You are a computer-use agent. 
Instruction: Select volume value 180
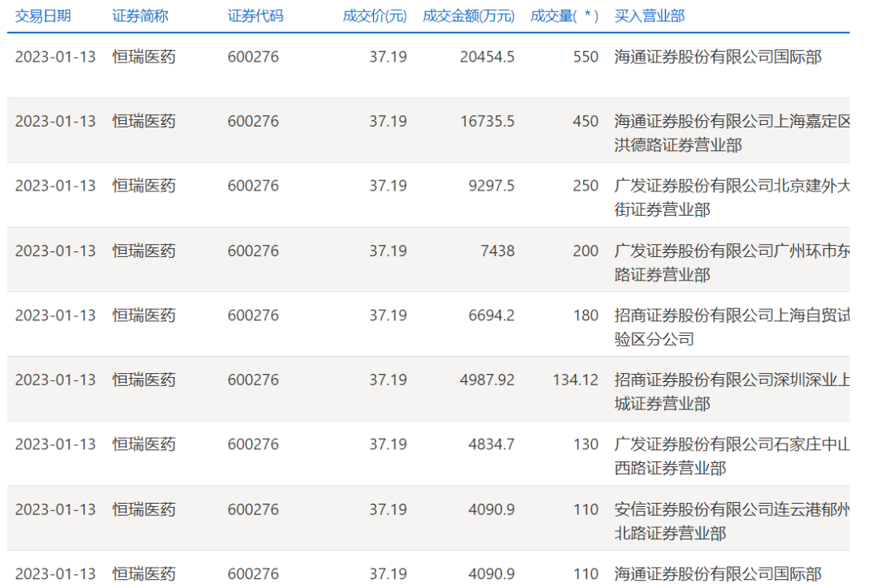586,315
